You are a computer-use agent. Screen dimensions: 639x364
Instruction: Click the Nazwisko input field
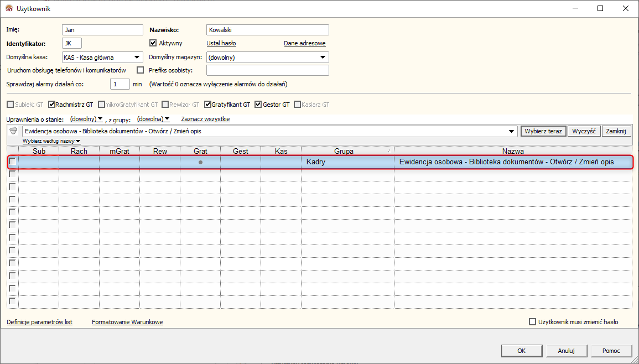point(268,30)
